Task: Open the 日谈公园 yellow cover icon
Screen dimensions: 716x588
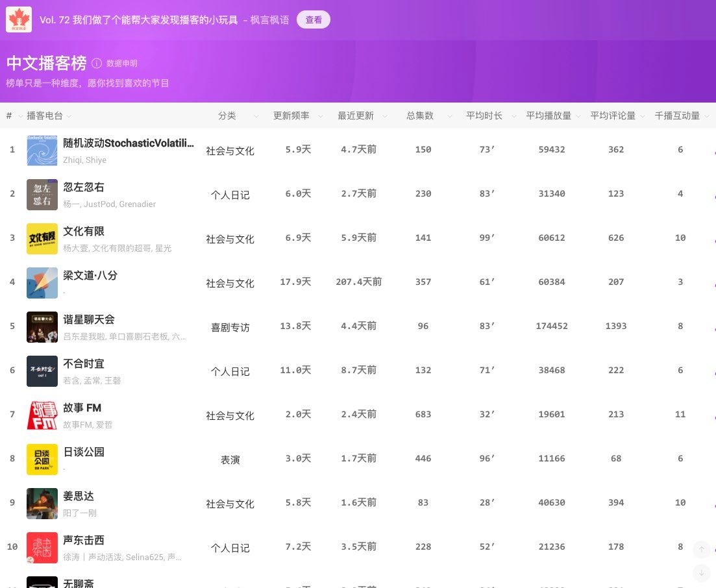Action: pyautogui.click(x=42, y=459)
